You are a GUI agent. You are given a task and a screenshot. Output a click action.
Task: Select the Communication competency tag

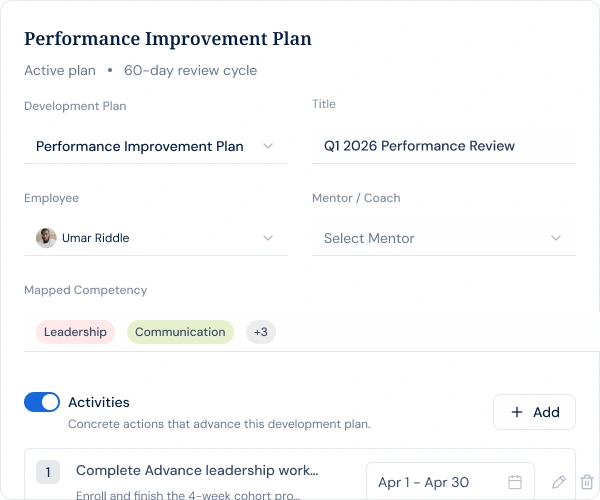point(180,332)
